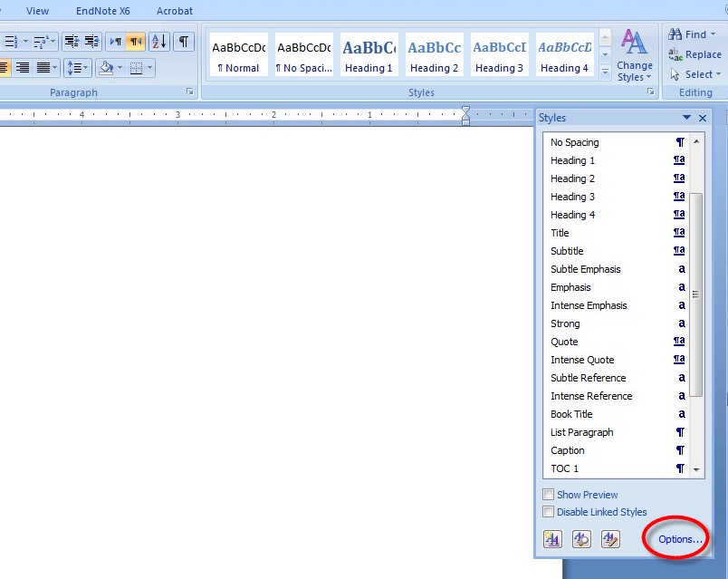
Task: Set left-to-right text direction
Action: pyautogui.click(x=116, y=42)
